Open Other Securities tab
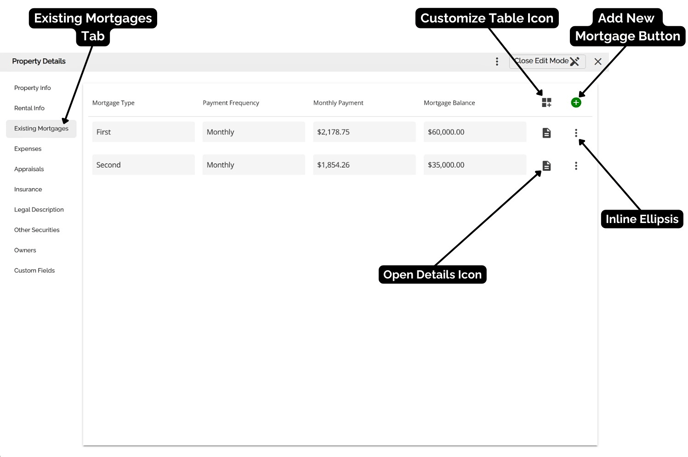Screen dimensions: 688x457 pos(36,230)
